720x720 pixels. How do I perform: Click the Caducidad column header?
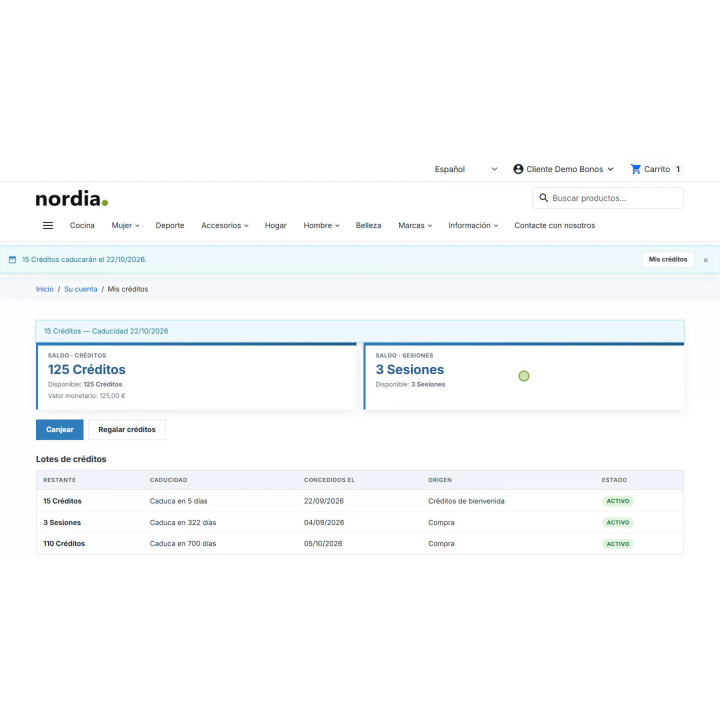168,480
